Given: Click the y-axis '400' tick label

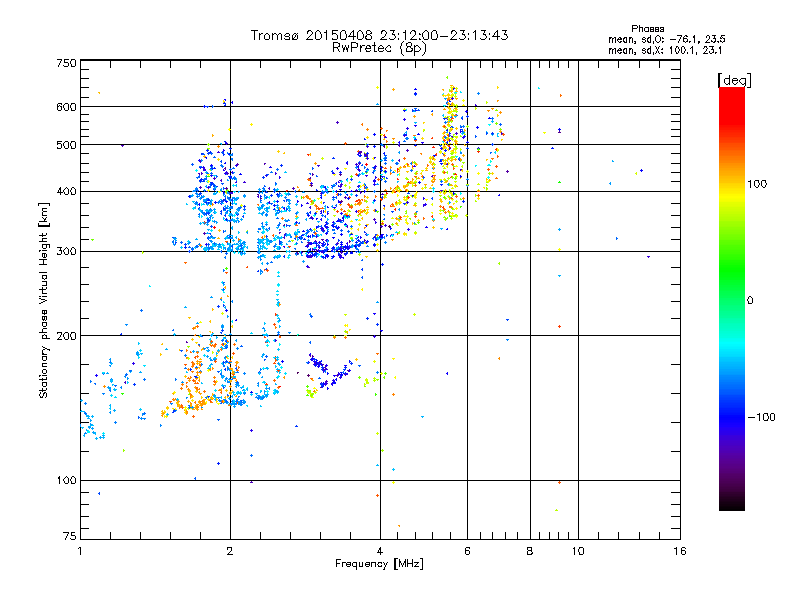Looking at the screenshot, I should point(67,191).
